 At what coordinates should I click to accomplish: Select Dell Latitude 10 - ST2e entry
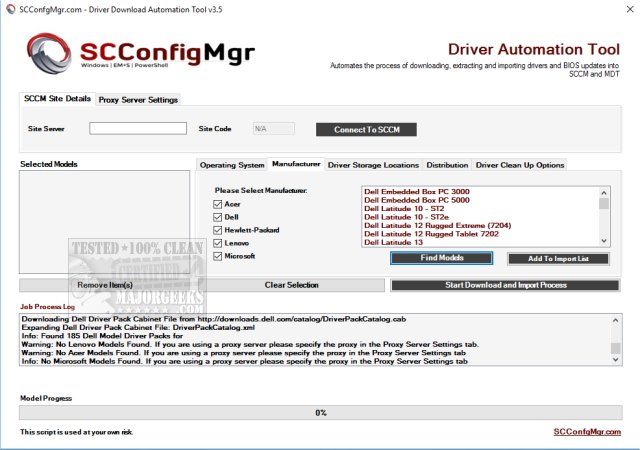coord(407,217)
